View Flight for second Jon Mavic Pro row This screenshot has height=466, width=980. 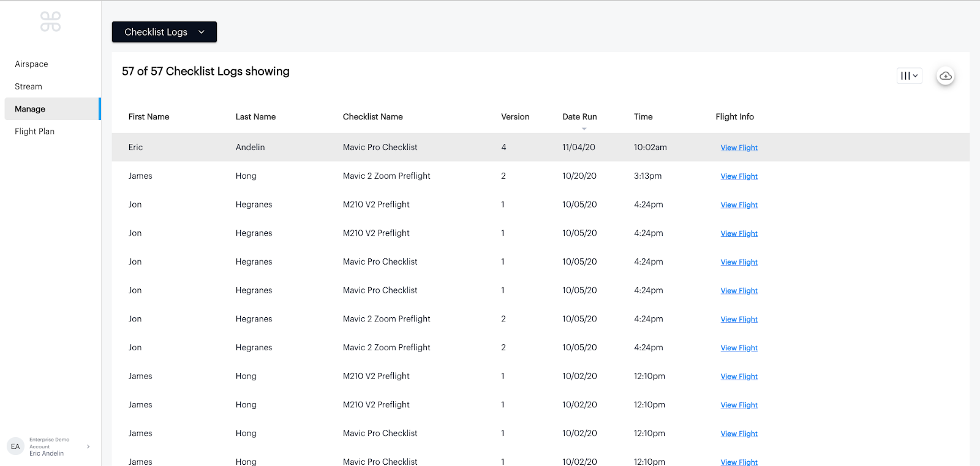click(x=739, y=291)
